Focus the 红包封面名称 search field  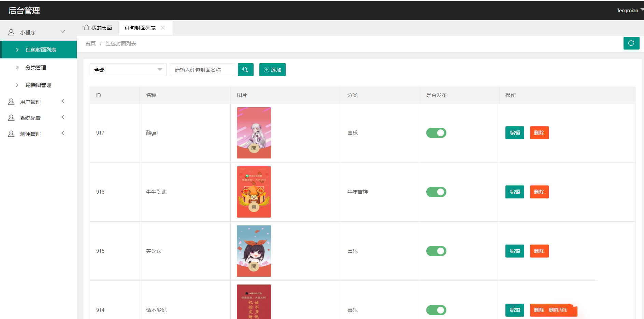(x=202, y=70)
